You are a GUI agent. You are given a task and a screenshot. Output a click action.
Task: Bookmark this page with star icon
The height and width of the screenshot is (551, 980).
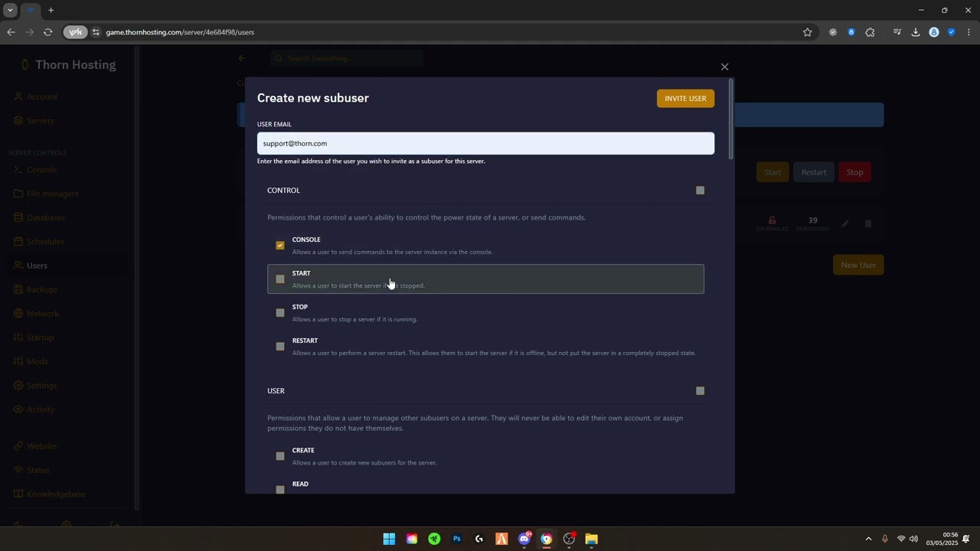pos(807,32)
